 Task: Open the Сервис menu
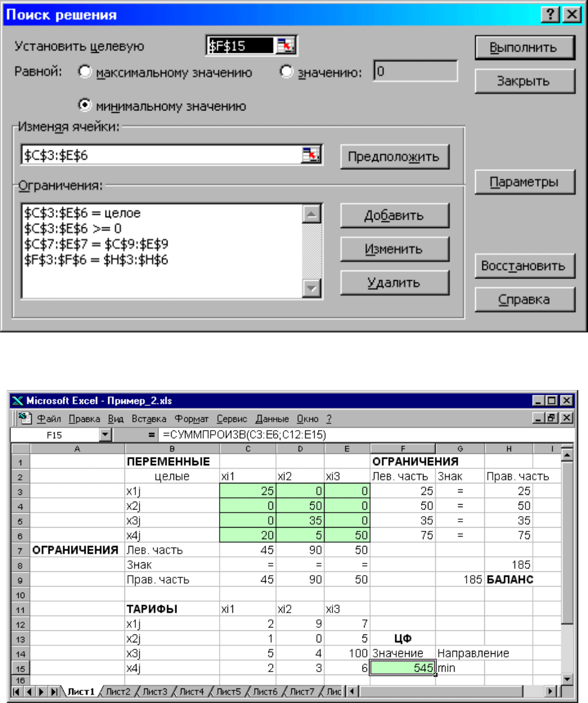click(x=232, y=419)
